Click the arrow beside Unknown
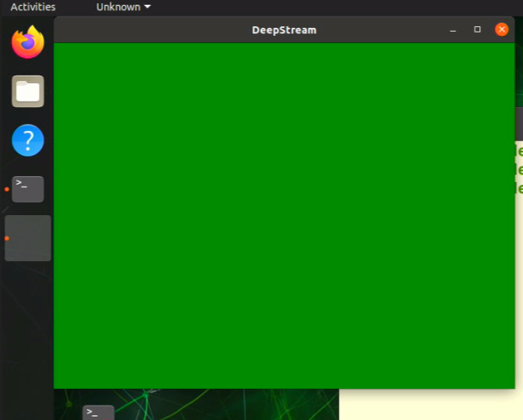Viewport: 523px width, 420px height. 148,6
